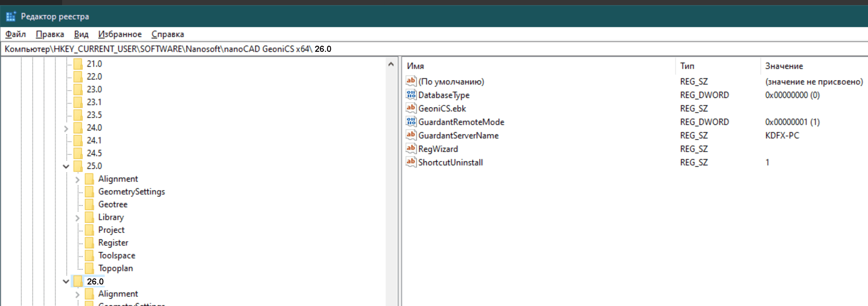Image resolution: width=868 pixels, height=306 pixels.
Task: Expand the 24.0 registry key
Action: [66, 128]
